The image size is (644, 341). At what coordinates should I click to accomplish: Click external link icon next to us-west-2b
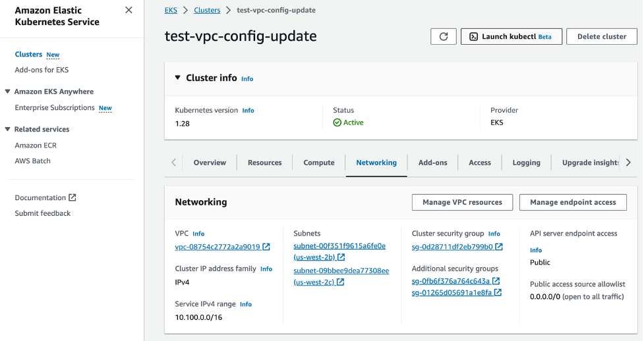pos(341,257)
